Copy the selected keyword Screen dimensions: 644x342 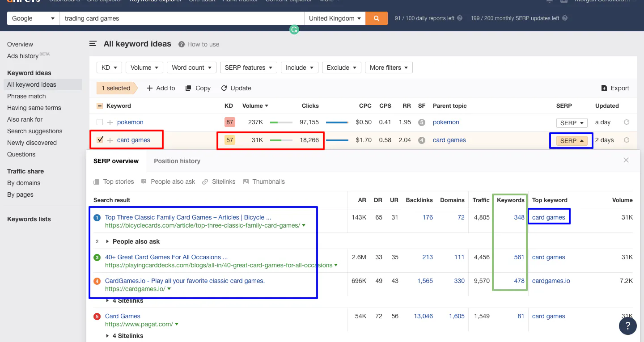pos(198,88)
